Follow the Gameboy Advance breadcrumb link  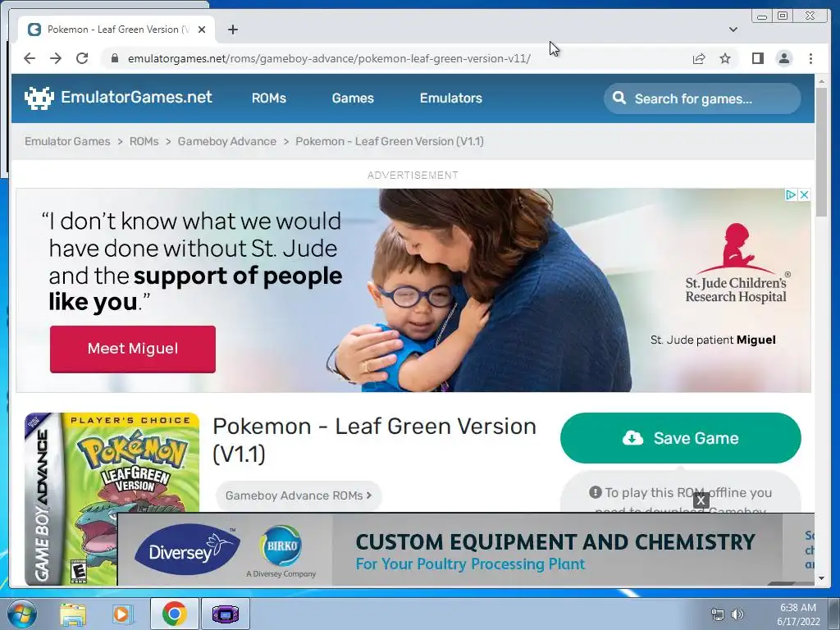227,141
